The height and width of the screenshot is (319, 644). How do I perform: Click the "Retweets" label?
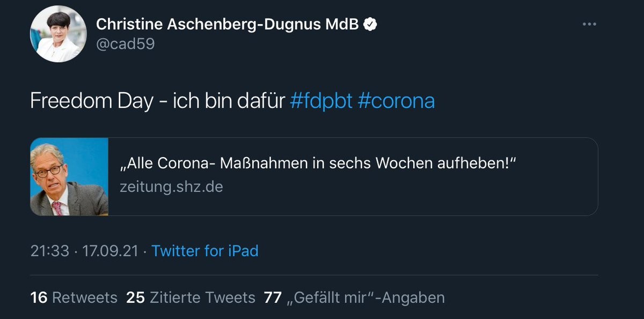point(84,298)
